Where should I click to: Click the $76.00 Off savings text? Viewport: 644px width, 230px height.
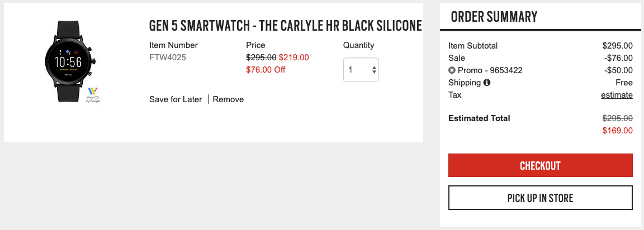tap(266, 69)
